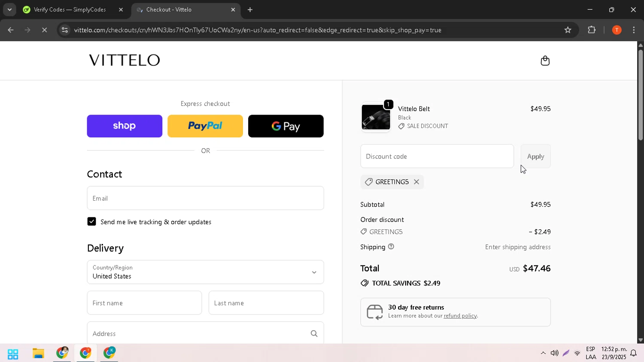644x362 pixels.
Task: Click the shipping help question mark icon
Action: 391,247
